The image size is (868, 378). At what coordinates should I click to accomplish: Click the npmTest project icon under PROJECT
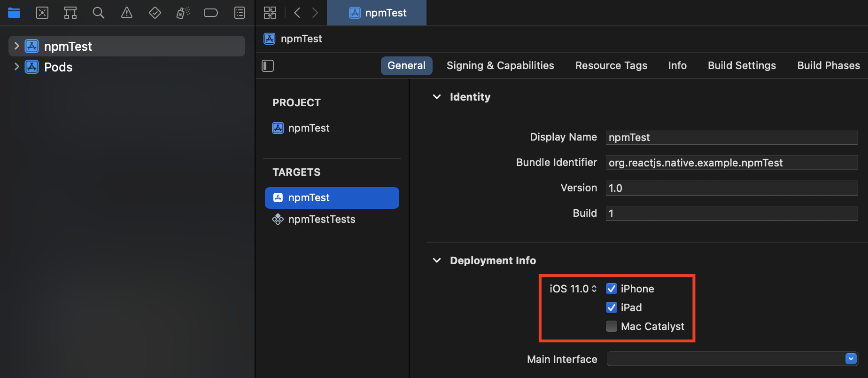278,128
